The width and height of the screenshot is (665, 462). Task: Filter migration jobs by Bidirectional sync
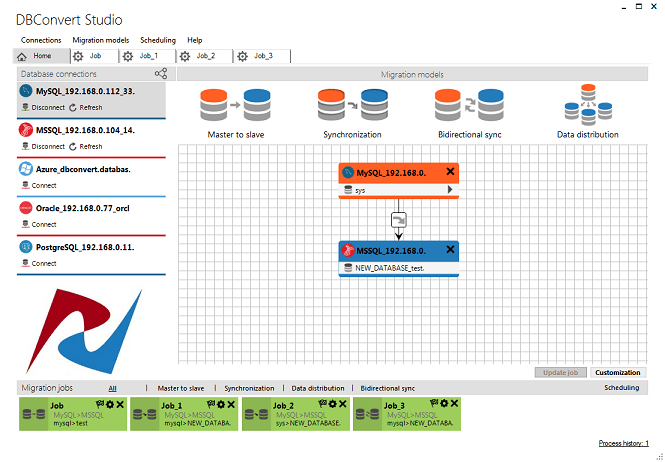pos(388,388)
